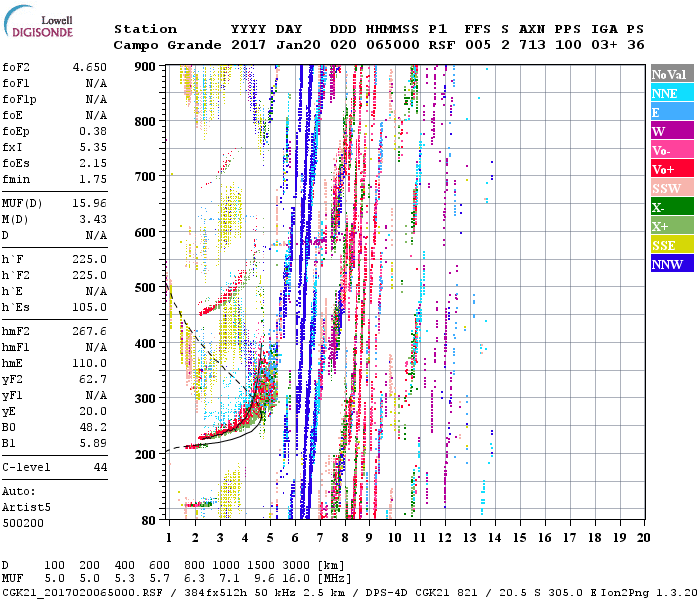The width and height of the screenshot is (700, 600).
Task: Click the 80 km height axis label
Action: tap(149, 521)
